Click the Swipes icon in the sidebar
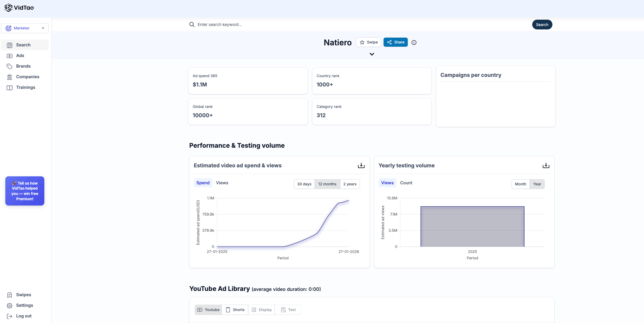 coord(10,295)
